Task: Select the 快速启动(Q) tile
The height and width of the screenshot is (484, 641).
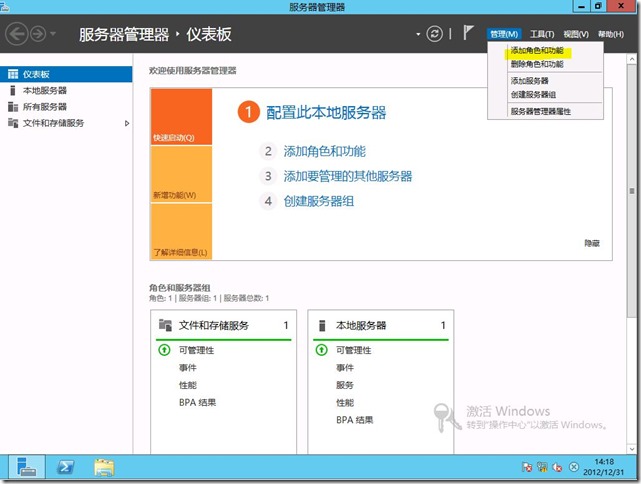Action: (x=181, y=117)
